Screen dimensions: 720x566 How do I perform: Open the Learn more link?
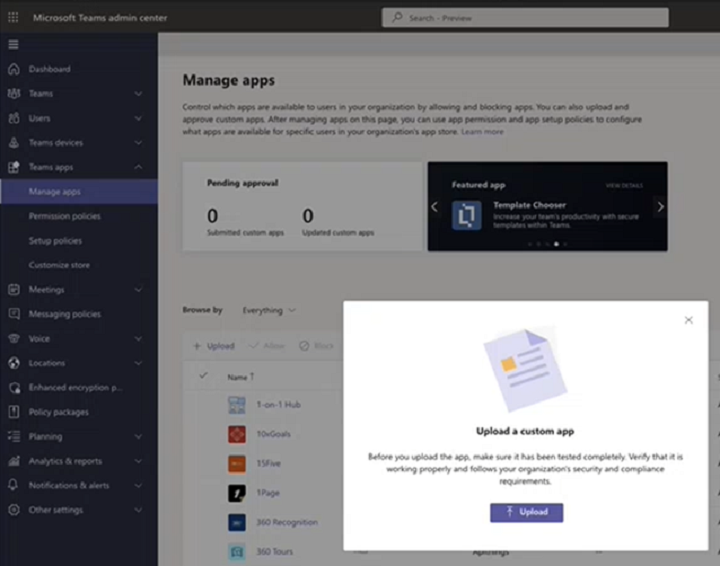482,131
